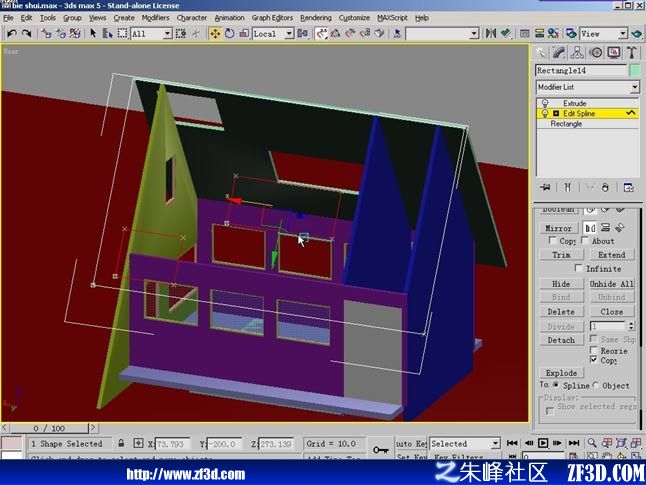Screen dimensions: 646x485
Task: Click the Unhide All button
Action: (611, 284)
